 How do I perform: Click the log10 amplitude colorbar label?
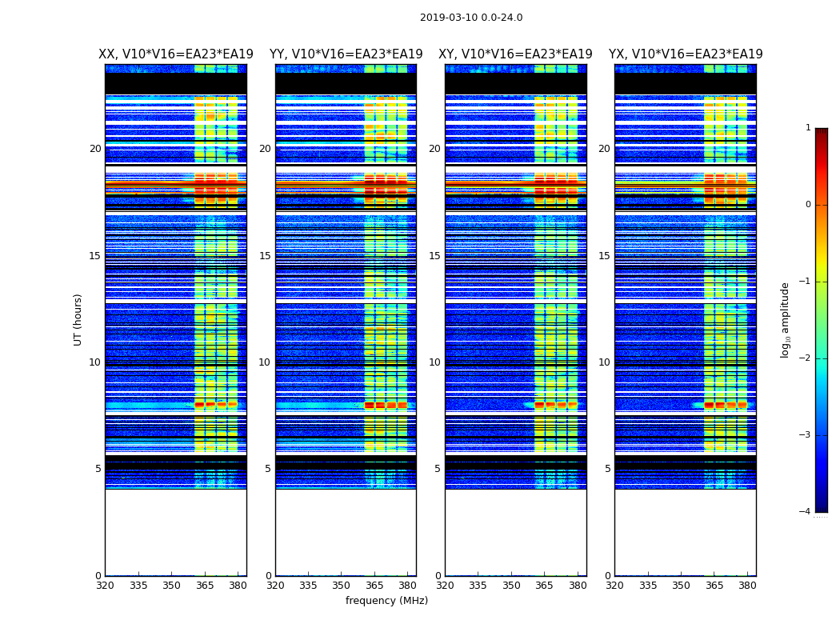point(785,320)
